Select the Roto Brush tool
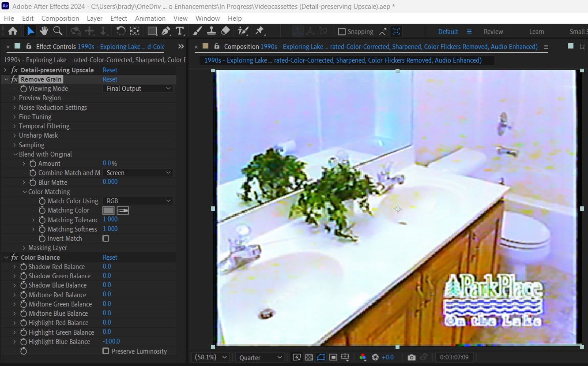The width and height of the screenshot is (588, 366). [x=243, y=31]
